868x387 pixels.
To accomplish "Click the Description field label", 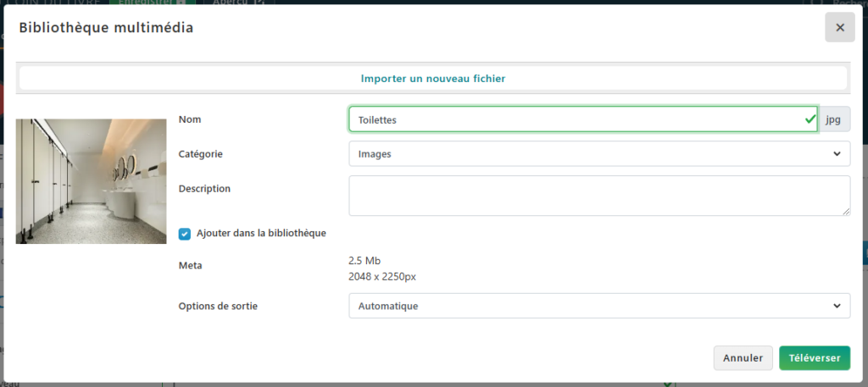I will 204,188.
